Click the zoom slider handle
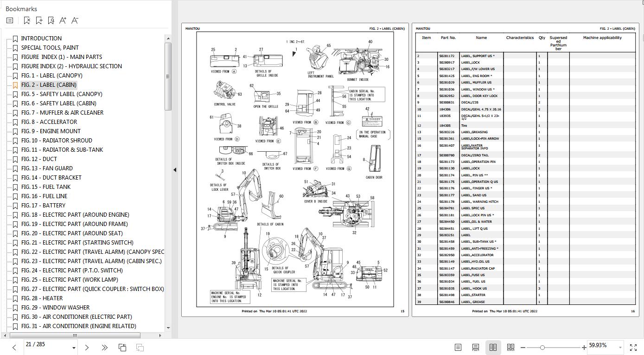The image size is (644, 355). tap(542, 347)
